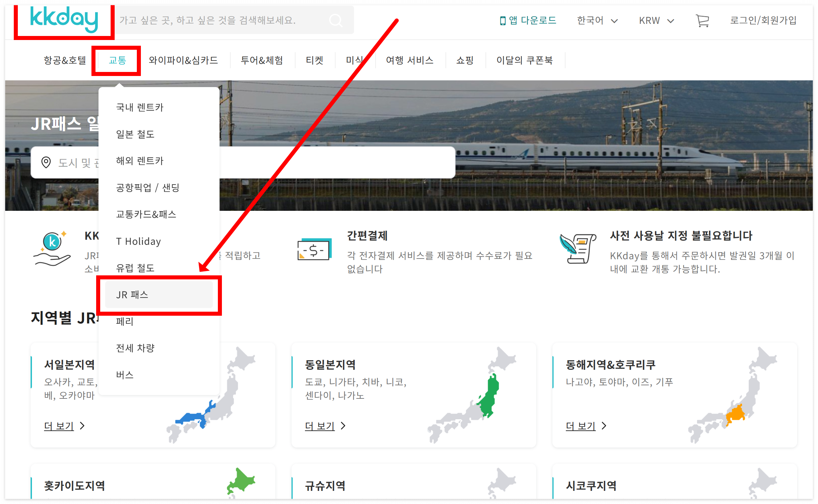The width and height of the screenshot is (818, 504).
Task: Click the 홋카이도지역 green map thumbnail
Action: (241, 482)
